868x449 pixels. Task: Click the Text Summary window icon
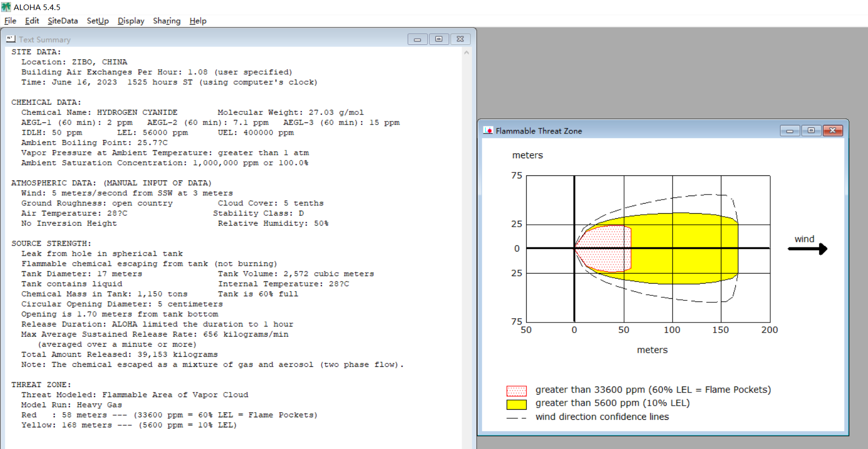click(11, 39)
